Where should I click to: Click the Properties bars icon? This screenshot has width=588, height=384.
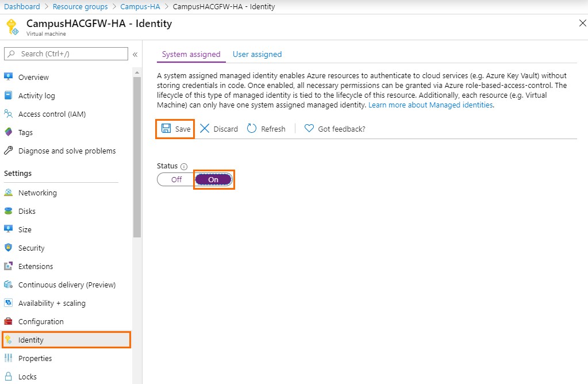8,358
